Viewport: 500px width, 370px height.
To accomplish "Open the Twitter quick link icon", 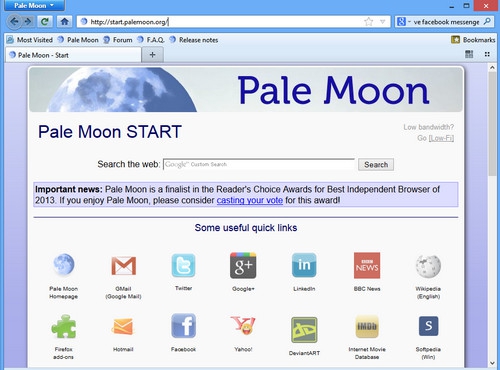I will [x=183, y=265].
